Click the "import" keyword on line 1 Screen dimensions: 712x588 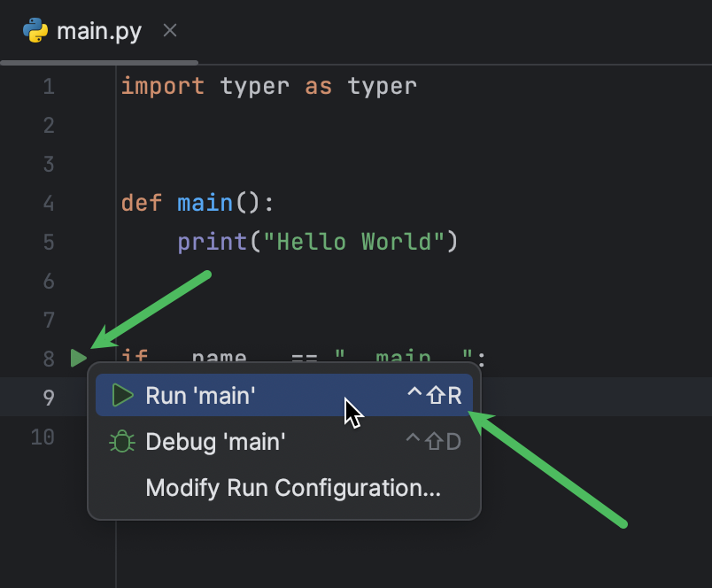coord(163,86)
